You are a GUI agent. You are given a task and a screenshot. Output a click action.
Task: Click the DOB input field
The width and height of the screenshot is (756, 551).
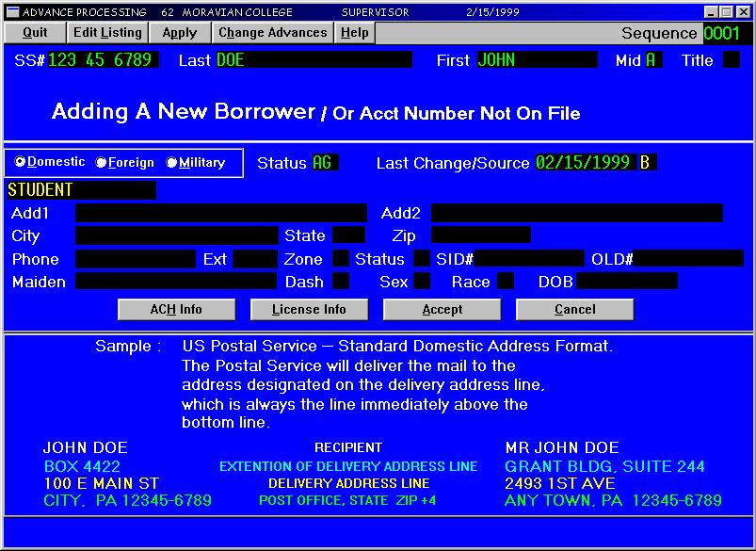627,282
